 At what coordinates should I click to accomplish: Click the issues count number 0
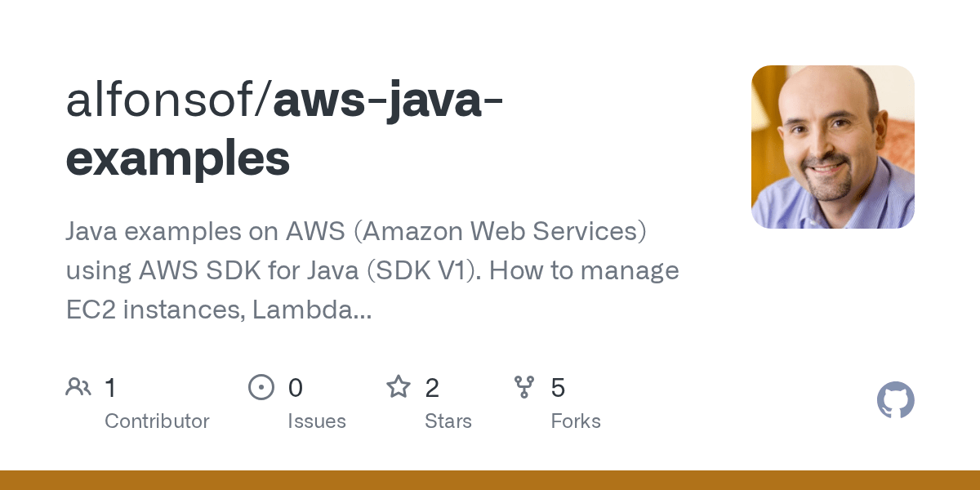coord(296,388)
